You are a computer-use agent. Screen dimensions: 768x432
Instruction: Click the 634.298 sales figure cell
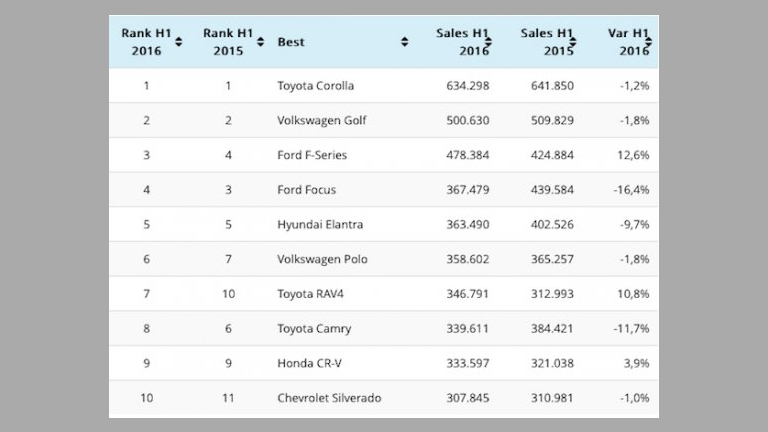(x=468, y=86)
